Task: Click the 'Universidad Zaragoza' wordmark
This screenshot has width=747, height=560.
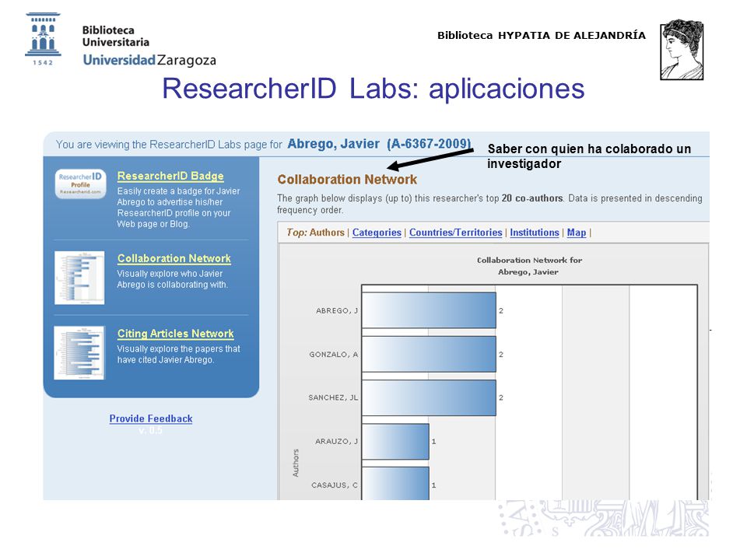Action: point(149,60)
